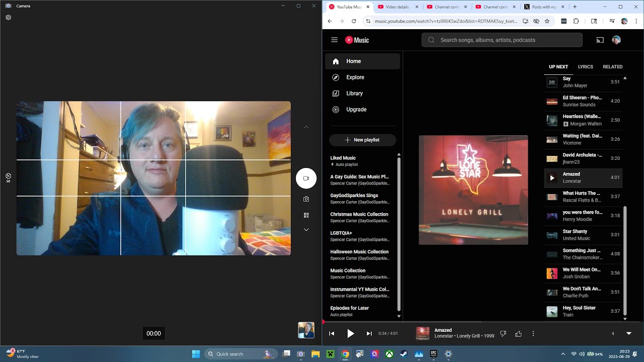Collapse the player page with down arrow
This screenshot has height=362, width=644.
coord(629,333)
